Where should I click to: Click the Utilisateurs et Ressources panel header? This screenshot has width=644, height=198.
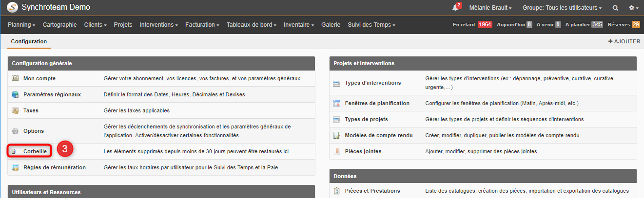coord(161,192)
